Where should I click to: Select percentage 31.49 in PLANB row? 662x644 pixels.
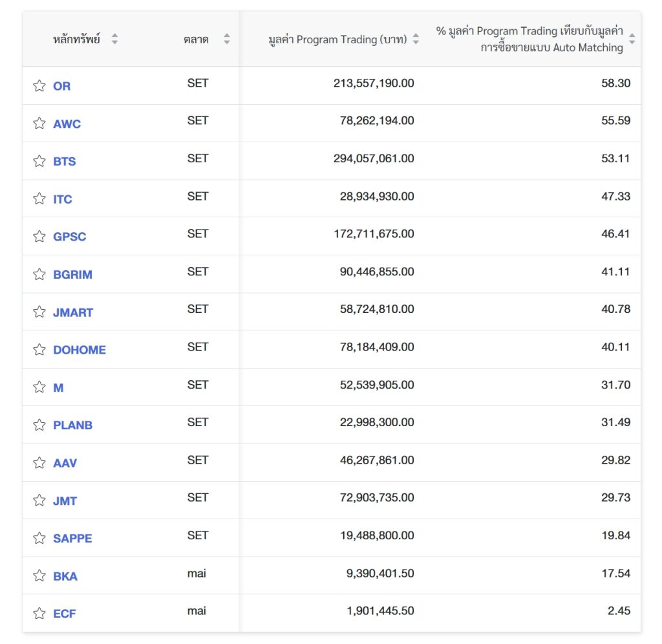click(615, 422)
